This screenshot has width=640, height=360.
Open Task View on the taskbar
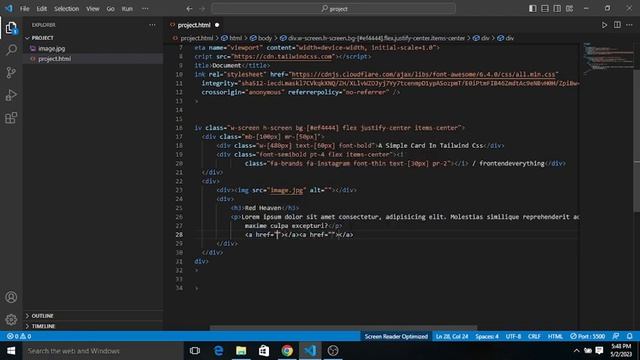195,351
